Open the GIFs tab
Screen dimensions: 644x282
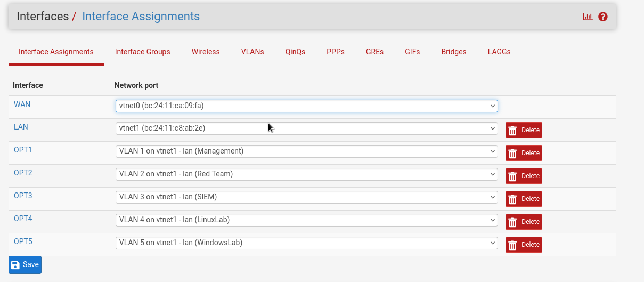[x=412, y=52]
